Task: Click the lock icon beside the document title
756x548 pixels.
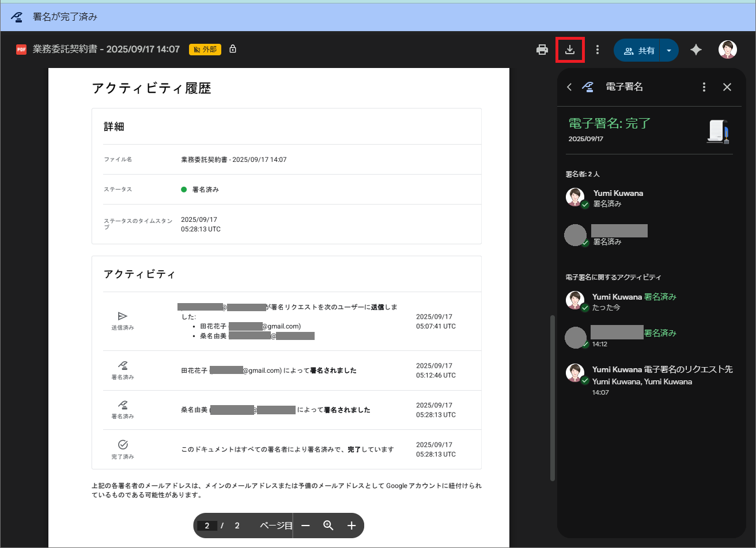Action: point(233,49)
